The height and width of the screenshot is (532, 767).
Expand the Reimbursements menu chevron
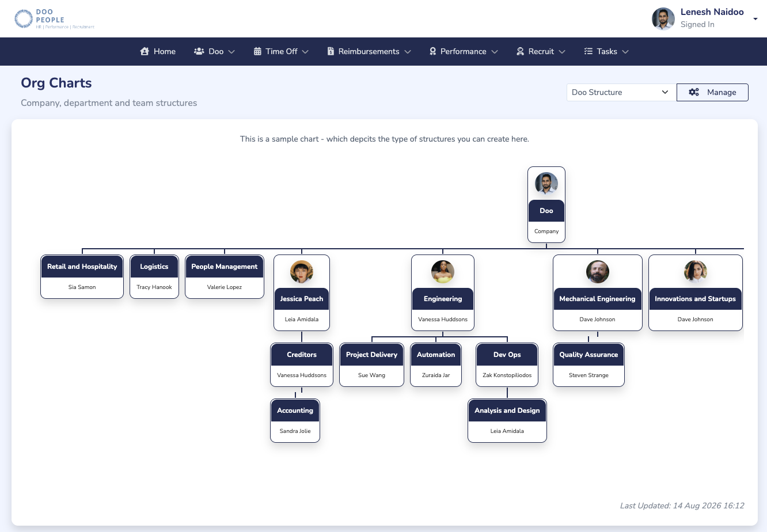(x=408, y=52)
